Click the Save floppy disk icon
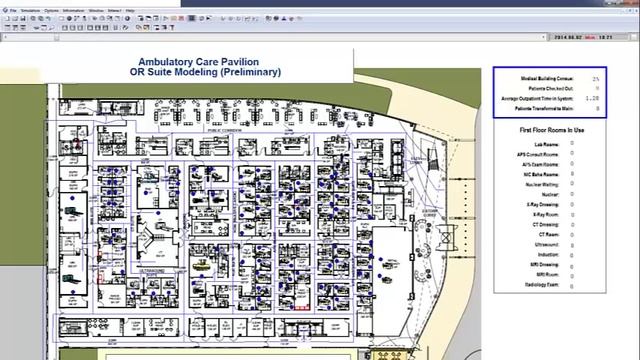Image resolution: width=640 pixels, height=360 pixels. point(23,18)
